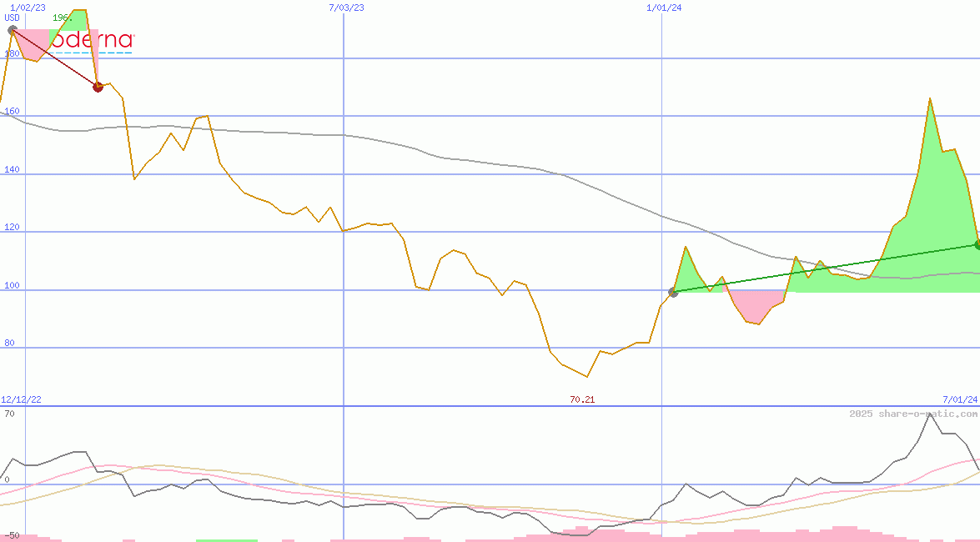The image size is (980, 542).
Task: Click the 12/12/22 start date label
Action: [x=21, y=400]
